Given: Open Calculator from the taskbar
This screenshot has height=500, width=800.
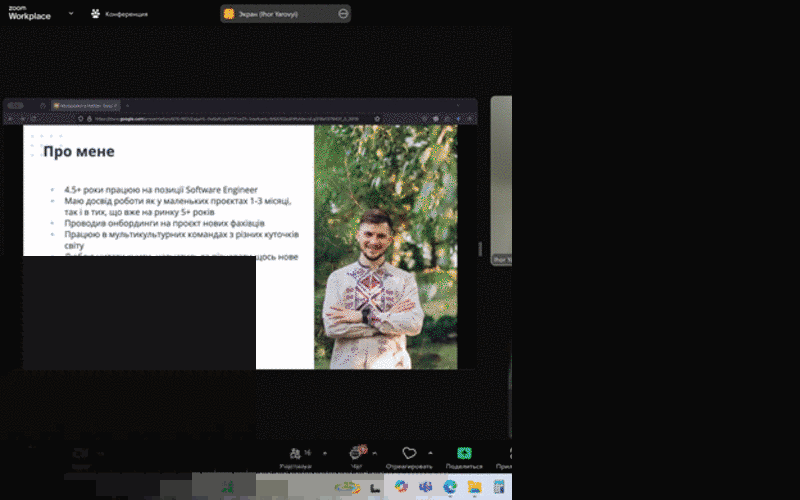Looking at the screenshot, I should point(499,486).
